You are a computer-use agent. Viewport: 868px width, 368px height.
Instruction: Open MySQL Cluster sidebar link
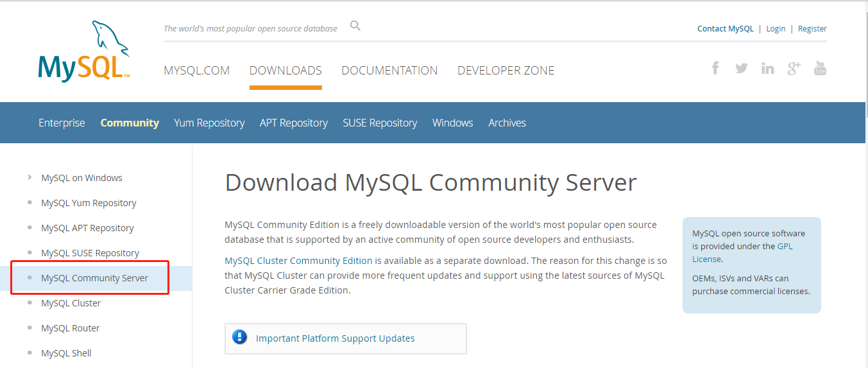click(71, 303)
